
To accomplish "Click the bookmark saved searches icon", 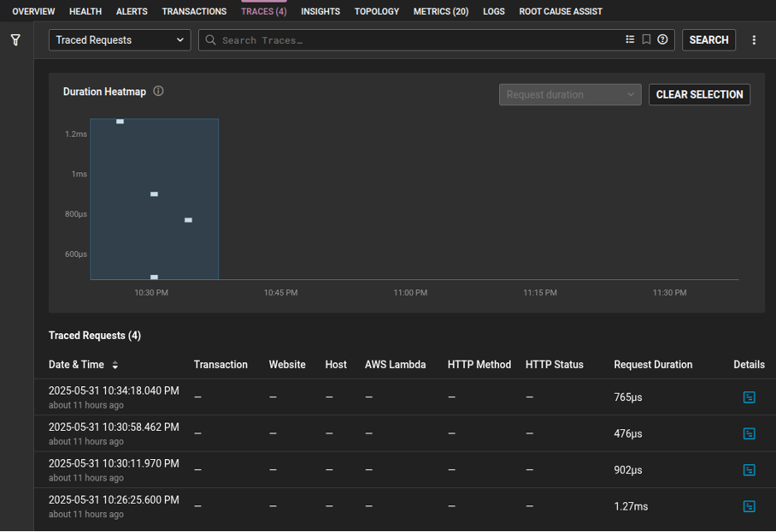I will click(647, 40).
